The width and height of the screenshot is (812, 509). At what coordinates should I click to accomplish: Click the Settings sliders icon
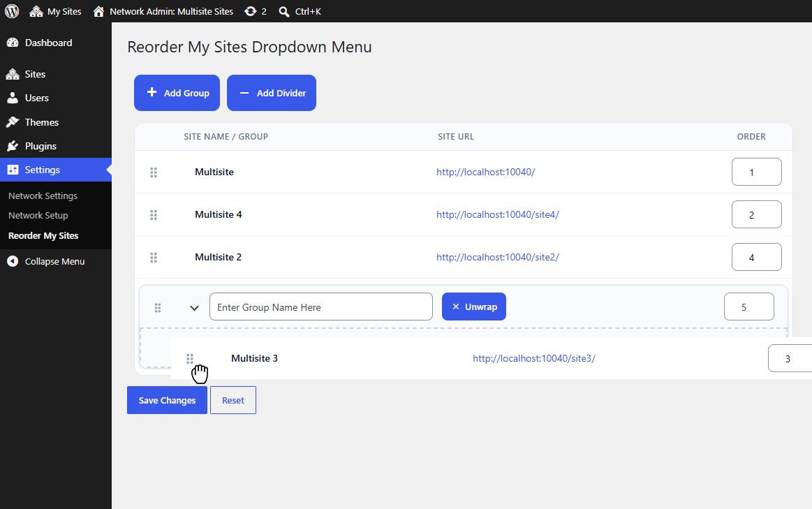(13, 170)
